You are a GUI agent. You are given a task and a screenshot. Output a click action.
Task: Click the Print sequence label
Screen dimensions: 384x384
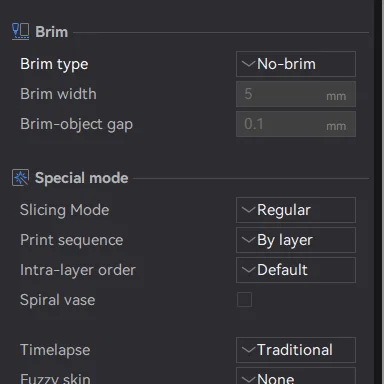72,240
